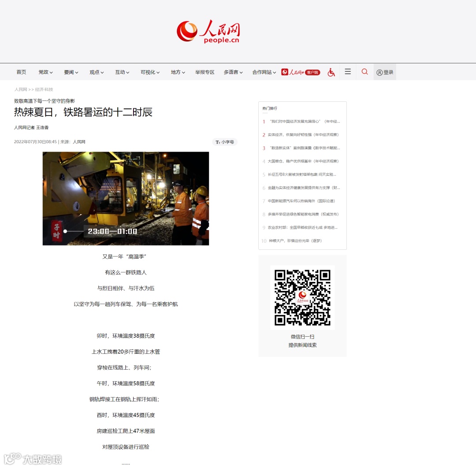Open ranked article "我们对中国经济发展充满信心"
The image size is (476, 468).
(x=305, y=121)
